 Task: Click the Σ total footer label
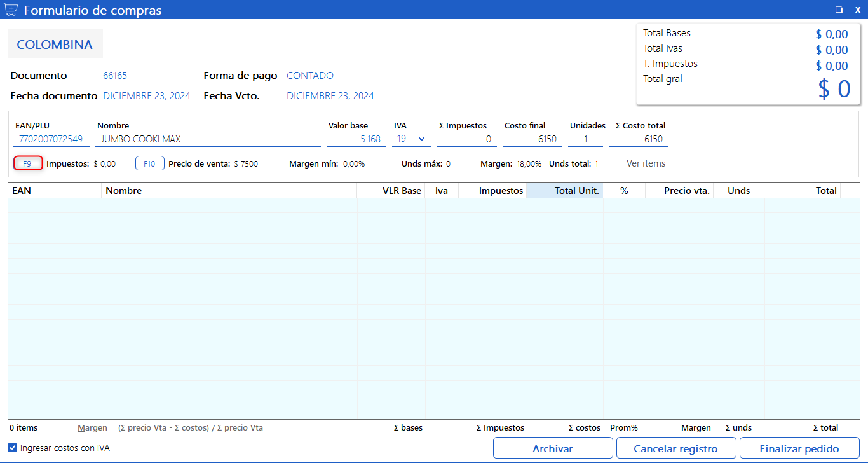point(825,428)
